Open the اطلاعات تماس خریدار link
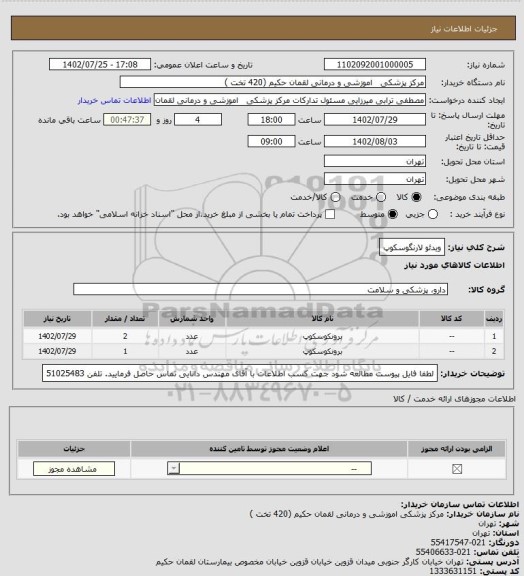 point(114,100)
